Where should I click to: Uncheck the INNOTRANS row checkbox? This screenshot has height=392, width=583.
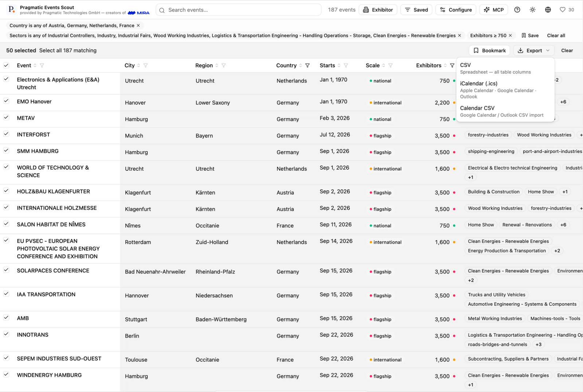click(6, 334)
